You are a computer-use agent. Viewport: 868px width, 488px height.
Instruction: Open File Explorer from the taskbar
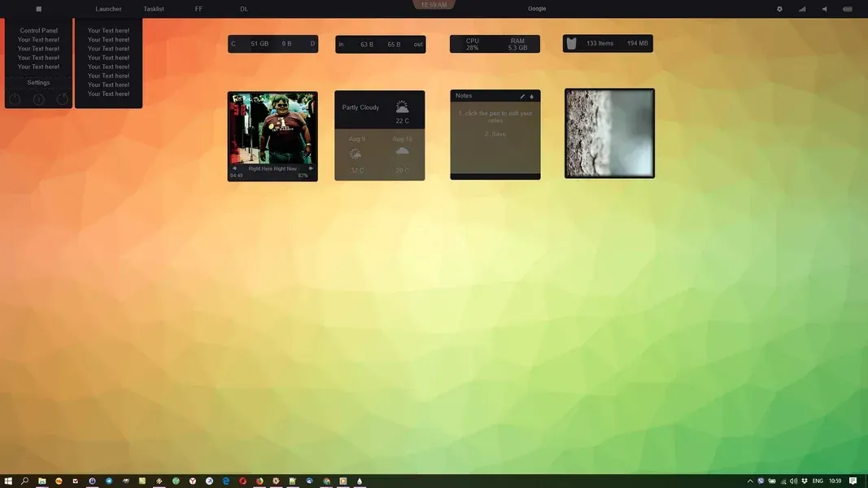[42, 481]
